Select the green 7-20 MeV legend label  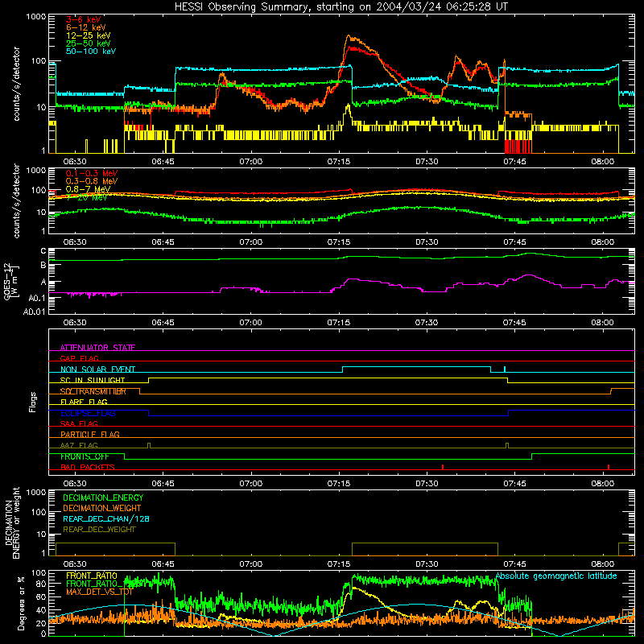(86, 197)
